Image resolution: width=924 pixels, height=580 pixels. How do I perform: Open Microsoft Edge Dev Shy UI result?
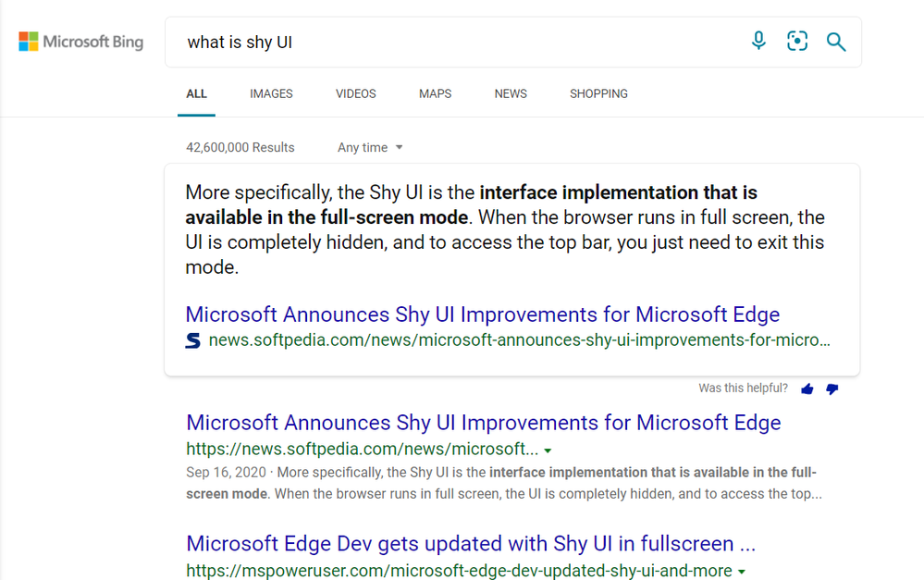[x=471, y=544]
